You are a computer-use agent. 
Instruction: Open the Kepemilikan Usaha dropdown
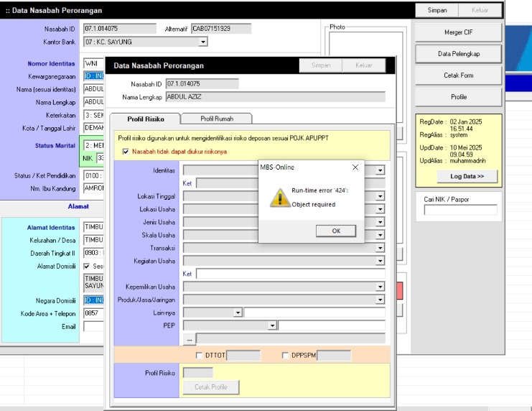point(380,287)
